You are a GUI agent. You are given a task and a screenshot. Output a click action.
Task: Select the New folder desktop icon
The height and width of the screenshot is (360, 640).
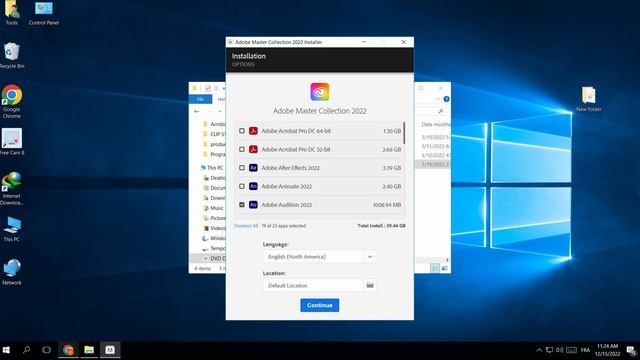[589, 99]
